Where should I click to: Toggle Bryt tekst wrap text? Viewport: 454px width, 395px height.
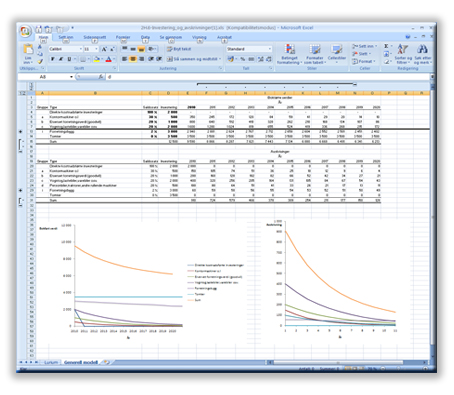pyautogui.click(x=179, y=49)
